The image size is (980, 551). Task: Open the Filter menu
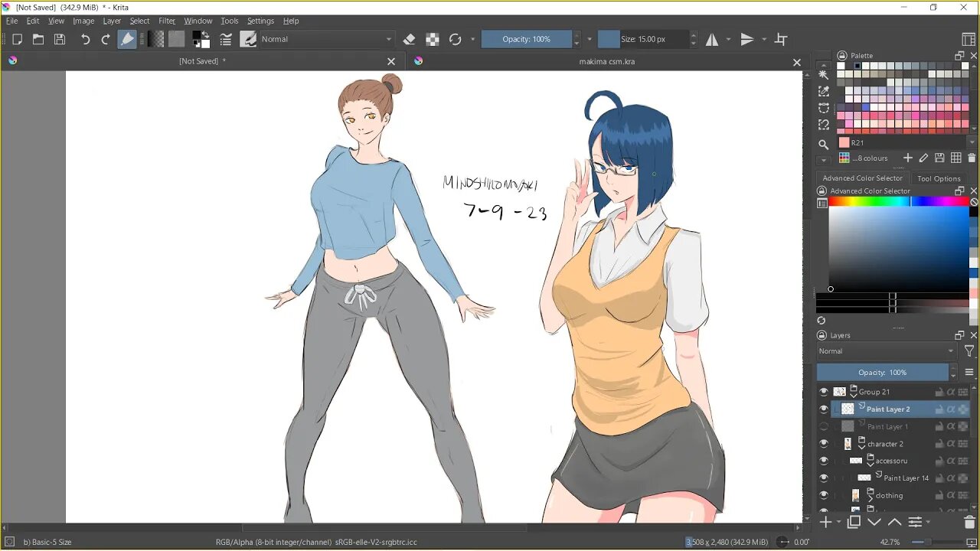(167, 21)
